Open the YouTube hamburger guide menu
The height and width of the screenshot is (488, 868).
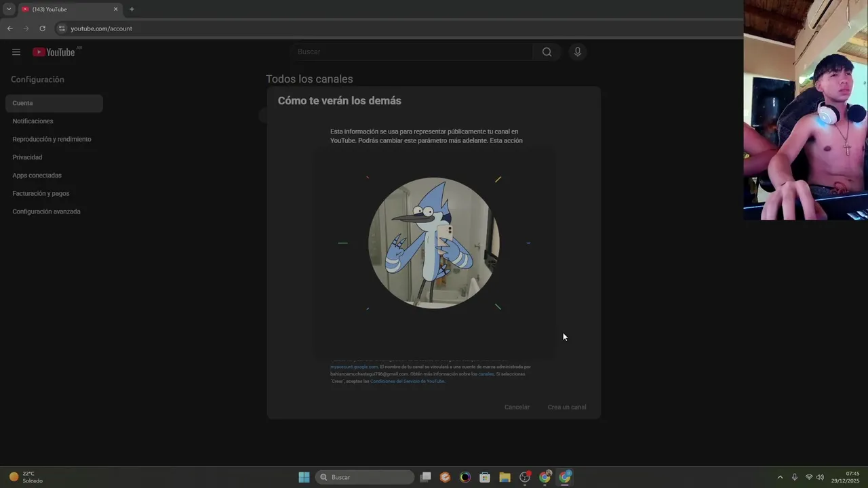click(x=16, y=52)
